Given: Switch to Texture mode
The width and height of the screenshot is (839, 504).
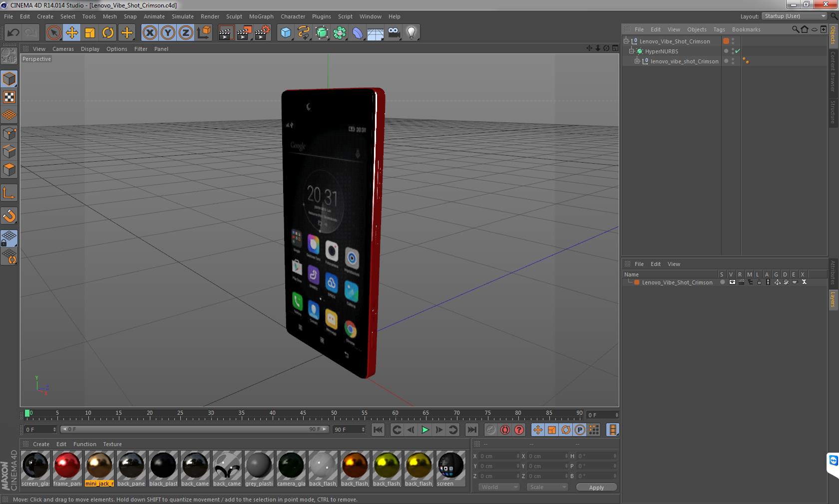Looking at the screenshot, I should 9,97.
